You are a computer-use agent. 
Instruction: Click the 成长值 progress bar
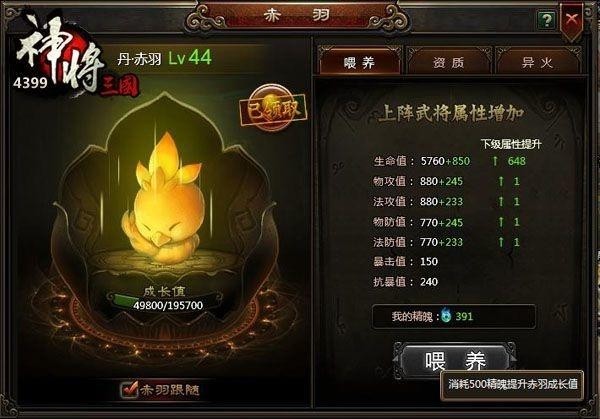click(165, 301)
